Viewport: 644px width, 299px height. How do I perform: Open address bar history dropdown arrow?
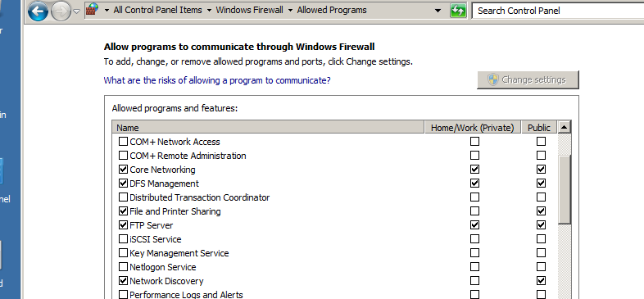point(438,11)
